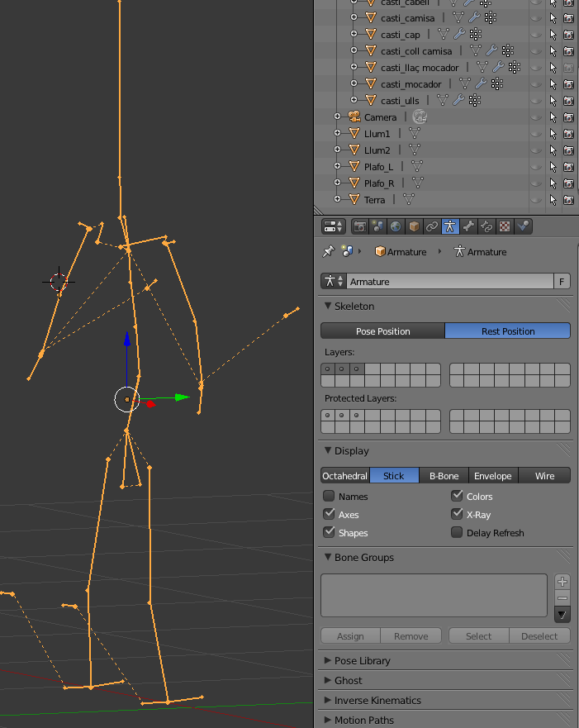Open the Render properties tab (camera icon)

tap(360, 226)
